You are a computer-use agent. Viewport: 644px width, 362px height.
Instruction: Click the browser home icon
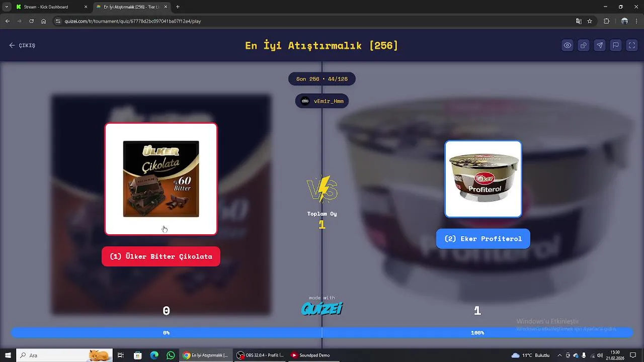tap(44, 21)
